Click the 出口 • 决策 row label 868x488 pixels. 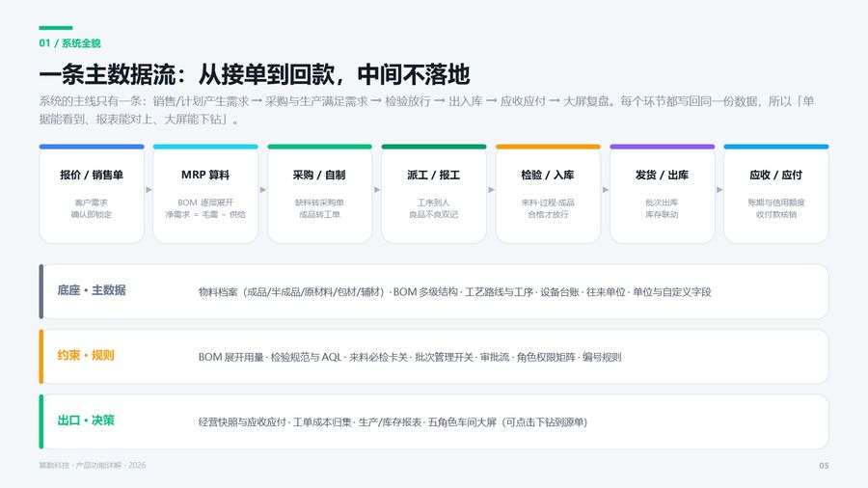click(x=86, y=420)
